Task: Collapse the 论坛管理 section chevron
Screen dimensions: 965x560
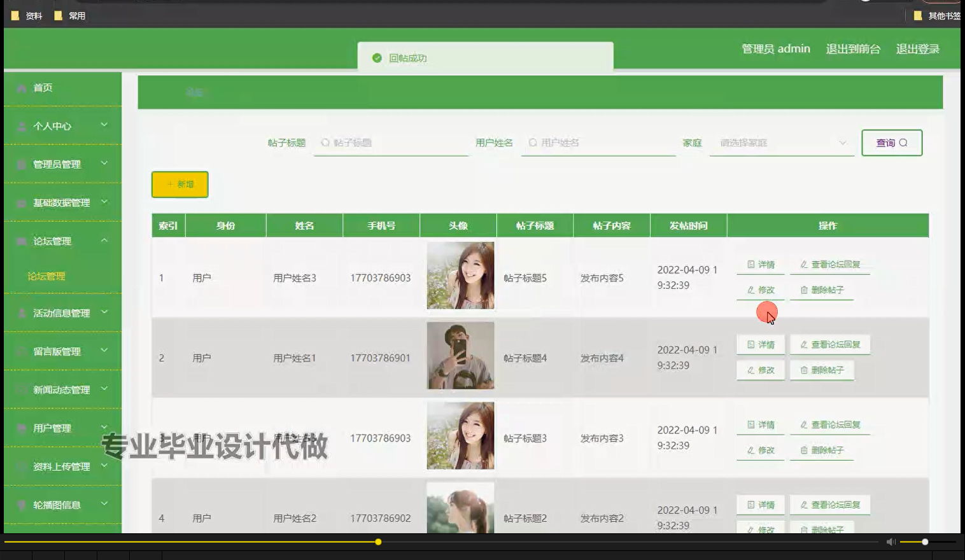Action: (x=106, y=241)
